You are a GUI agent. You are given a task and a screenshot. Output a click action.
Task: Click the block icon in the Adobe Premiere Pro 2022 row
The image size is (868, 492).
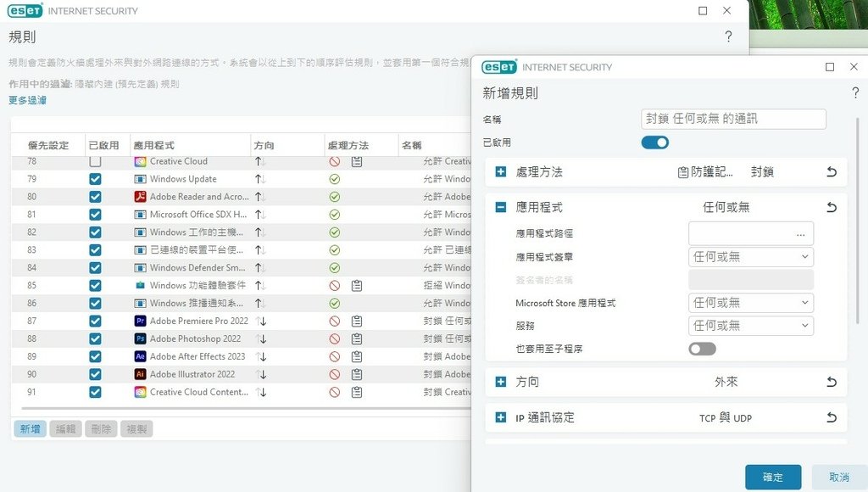click(x=334, y=321)
